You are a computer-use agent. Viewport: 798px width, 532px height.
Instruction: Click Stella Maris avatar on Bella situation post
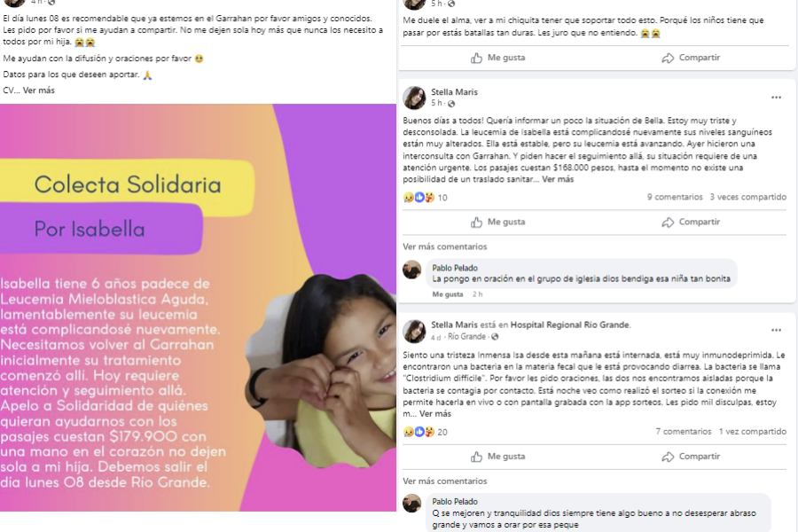(x=414, y=98)
